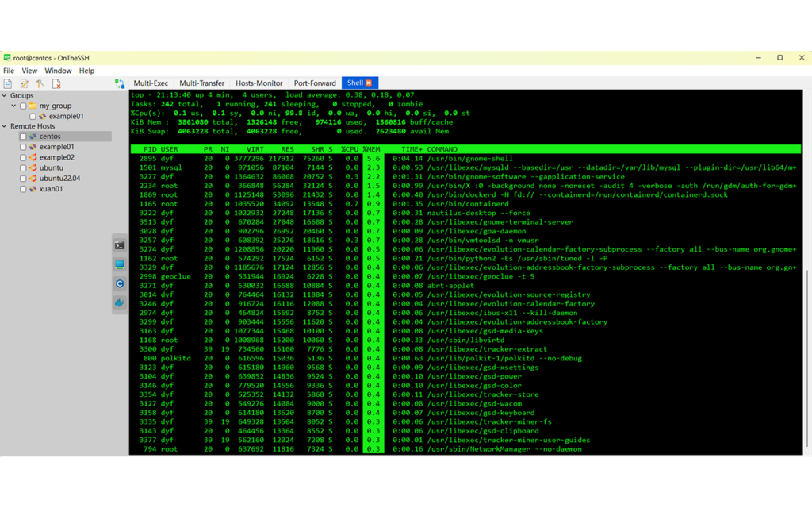This screenshot has height=508, width=812.
Task: Switch to the Multi-Exec tab
Action: pyautogui.click(x=151, y=82)
